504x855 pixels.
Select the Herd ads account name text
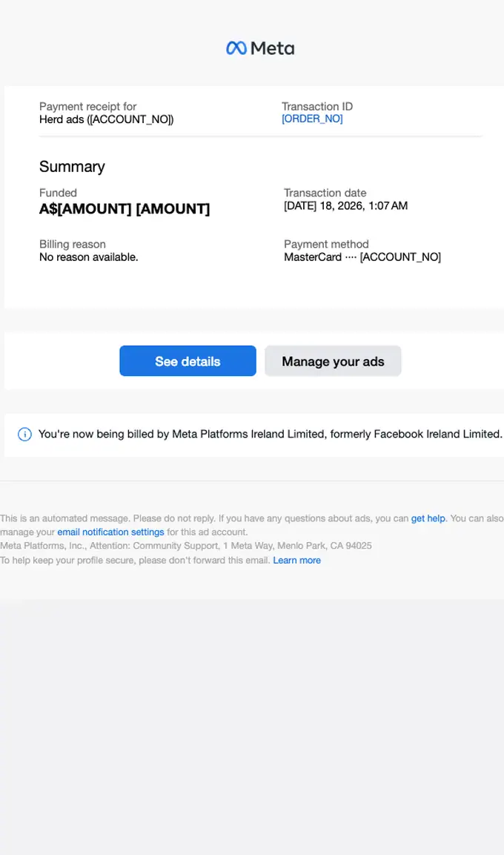[x=106, y=119]
